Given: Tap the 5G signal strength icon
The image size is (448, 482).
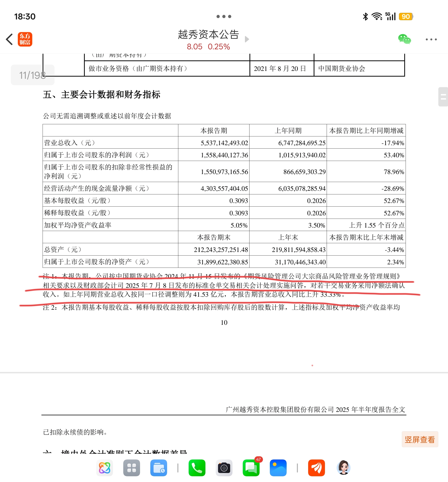Looking at the screenshot, I should 390,16.
